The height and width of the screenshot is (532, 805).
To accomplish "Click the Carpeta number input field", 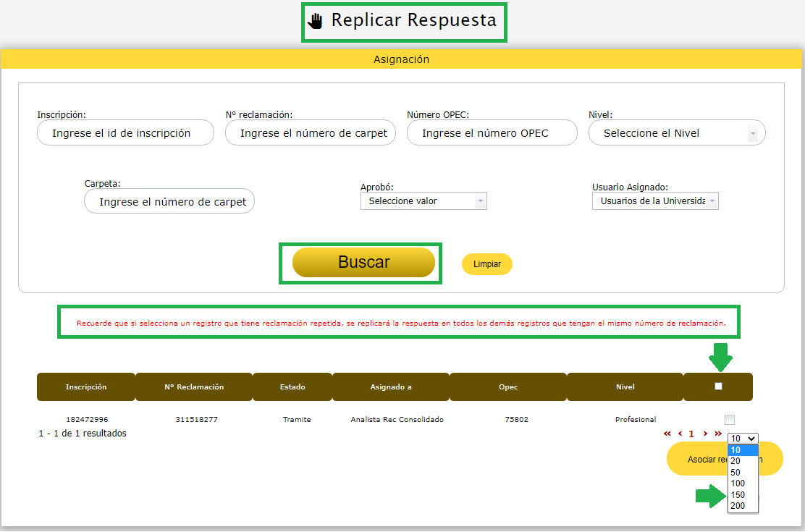I will [x=169, y=202].
